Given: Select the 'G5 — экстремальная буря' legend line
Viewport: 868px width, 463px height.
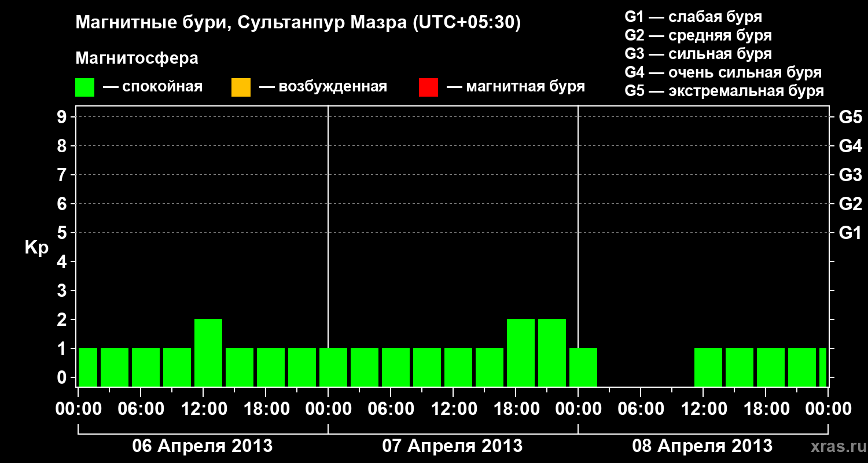Looking at the screenshot, I should (724, 91).
